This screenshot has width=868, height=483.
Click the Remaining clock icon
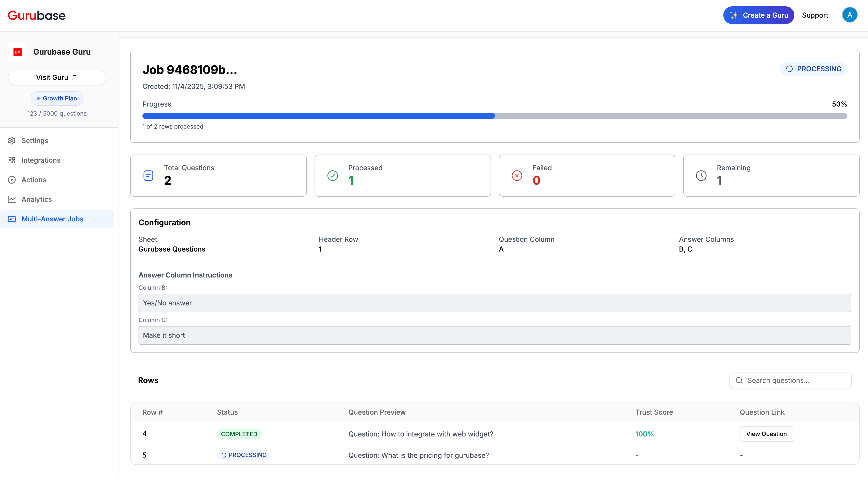(701, 176)
